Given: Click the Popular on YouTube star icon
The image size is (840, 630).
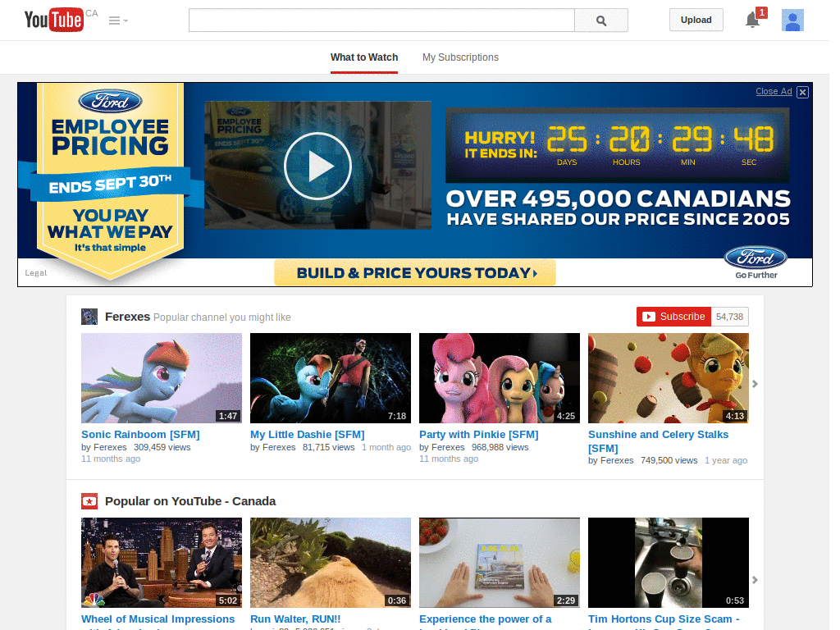Looking at the screenshot, I should (89, 501).
